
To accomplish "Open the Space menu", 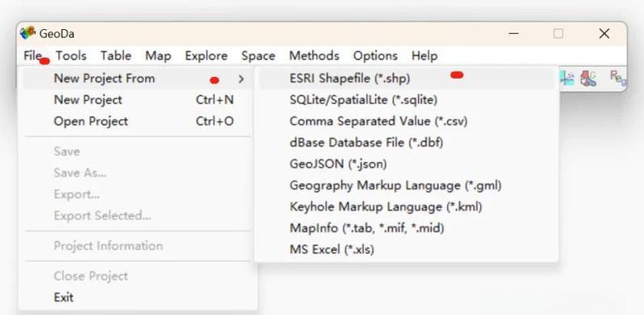I will pyautogui.click(x=258, y=56).
